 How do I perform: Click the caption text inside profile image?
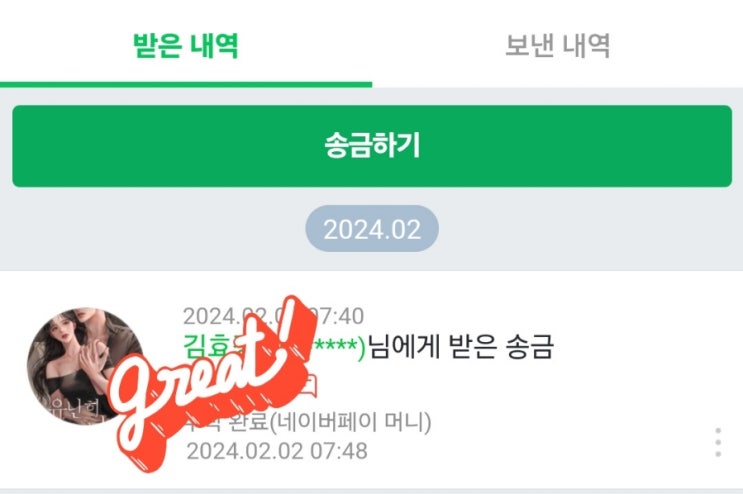point(76,407)
